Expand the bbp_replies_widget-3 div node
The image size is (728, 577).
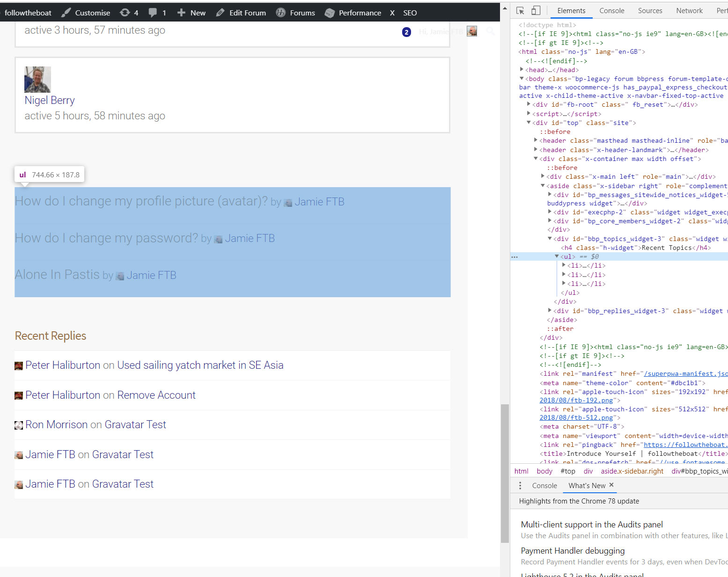point(550,311)
